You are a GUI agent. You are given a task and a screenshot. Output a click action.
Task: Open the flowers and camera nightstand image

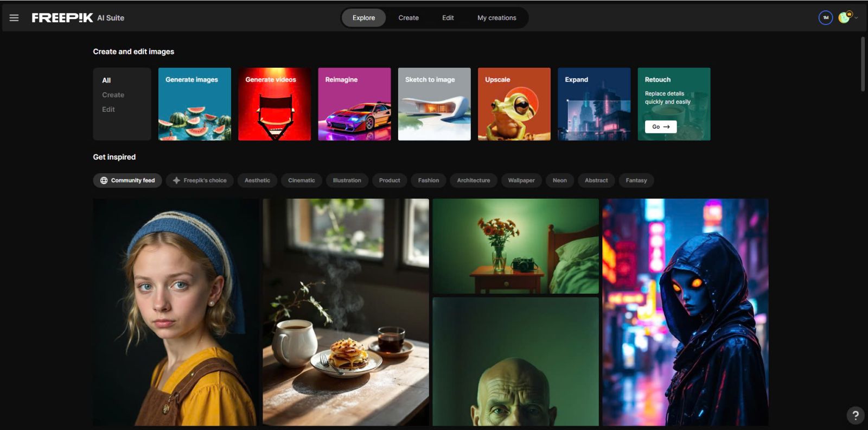[x=516, y=246]
